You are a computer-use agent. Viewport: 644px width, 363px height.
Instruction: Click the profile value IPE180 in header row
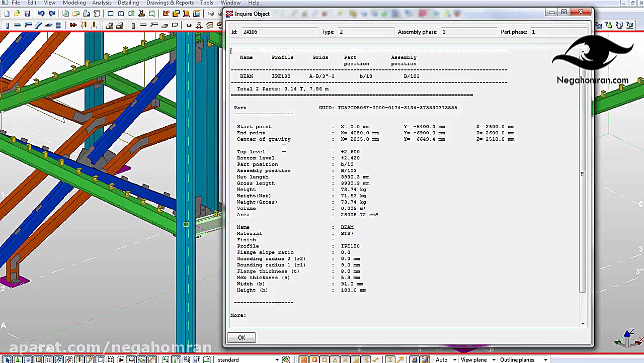coord(281,76)
